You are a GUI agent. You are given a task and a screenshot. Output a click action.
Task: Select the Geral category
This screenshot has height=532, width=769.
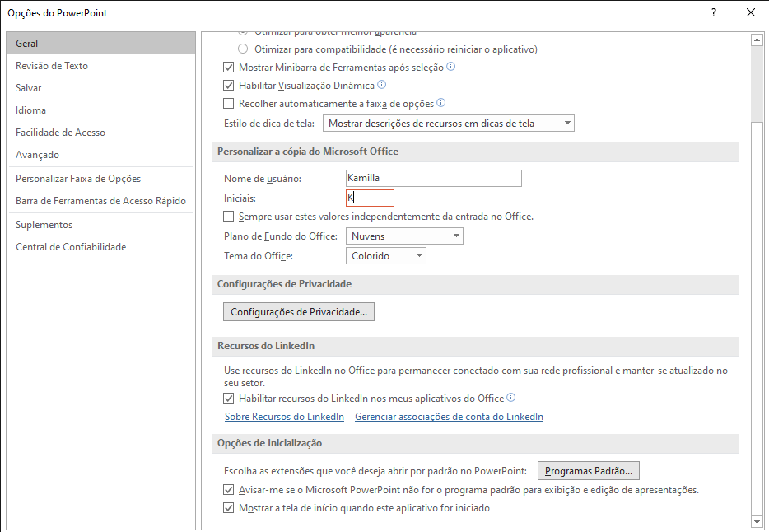tap(100, 43)
